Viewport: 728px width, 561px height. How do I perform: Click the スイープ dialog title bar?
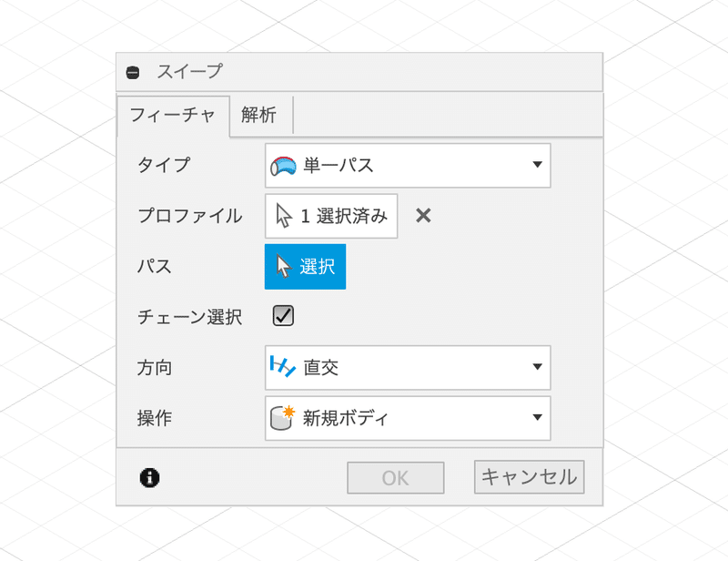coord(359,72)
